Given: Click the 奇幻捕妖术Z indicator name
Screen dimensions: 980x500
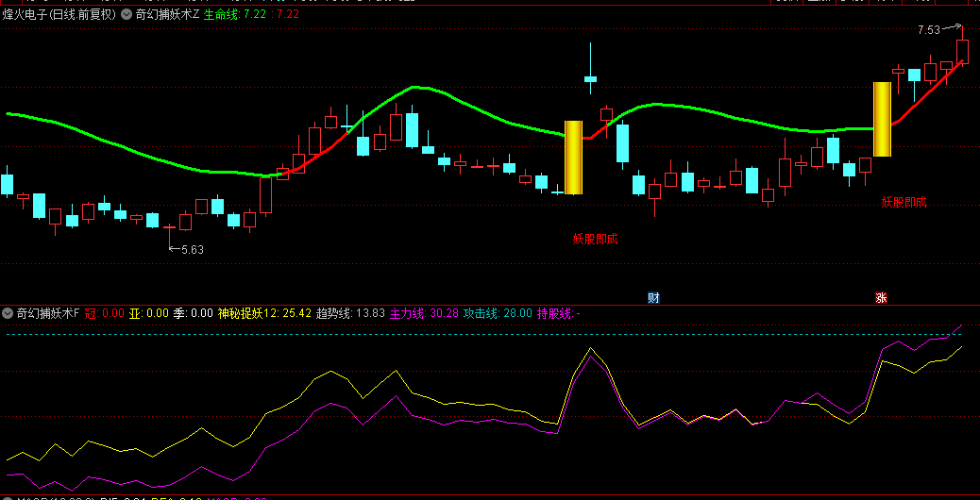Looking at the screenshot, I should pyautogui.click(x=167, y=14).
